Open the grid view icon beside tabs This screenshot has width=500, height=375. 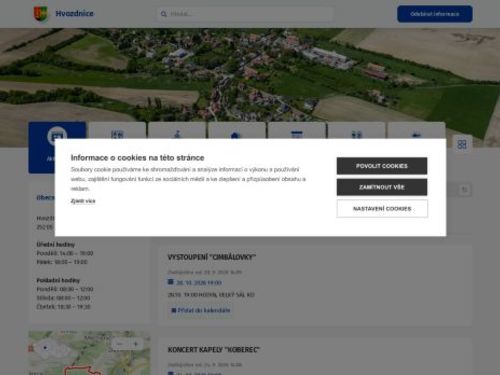coord(462,144)
